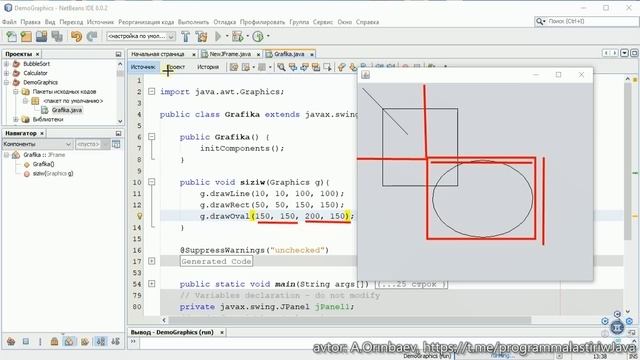Click the New File toolbar icon
640x360 pixels.
coord(11,37)
